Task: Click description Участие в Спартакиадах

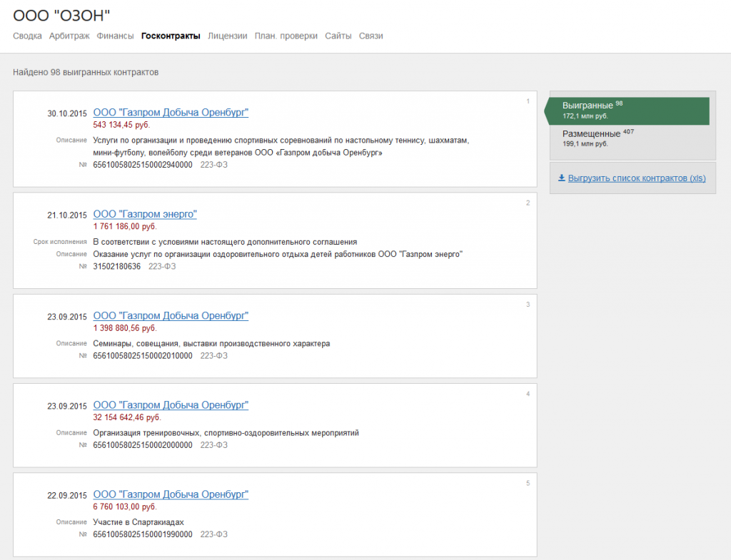Action: 138,522
